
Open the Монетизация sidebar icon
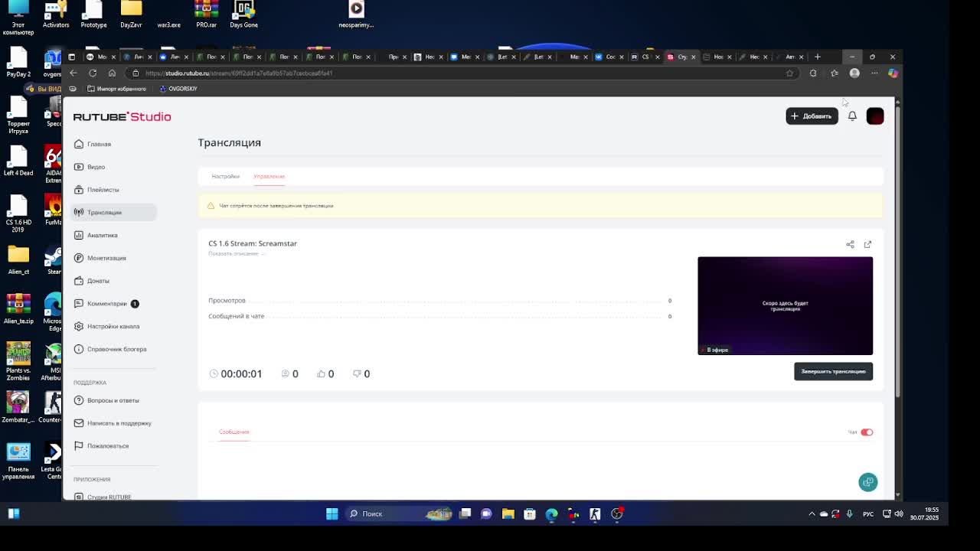(x=79, y=258)
